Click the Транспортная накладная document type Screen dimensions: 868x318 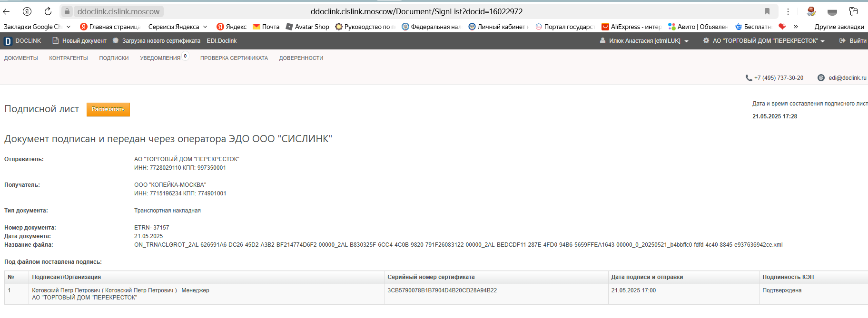[x=167, y=211]
